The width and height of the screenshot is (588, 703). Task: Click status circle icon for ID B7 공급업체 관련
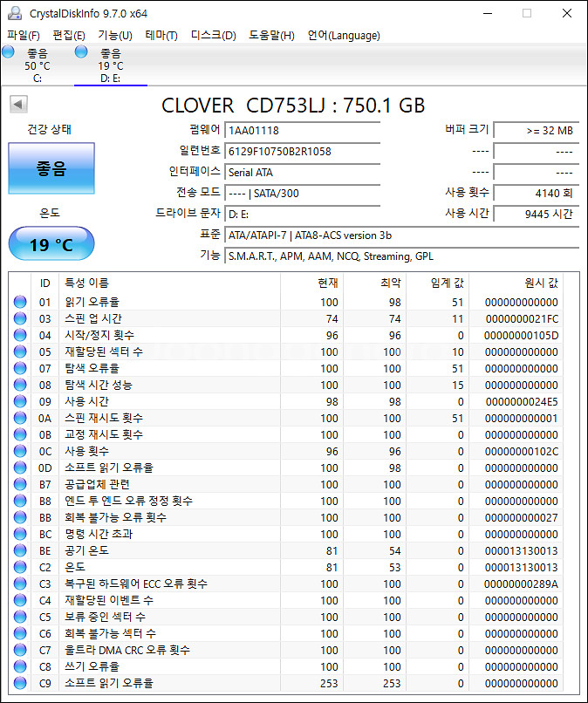coord(20,484)
